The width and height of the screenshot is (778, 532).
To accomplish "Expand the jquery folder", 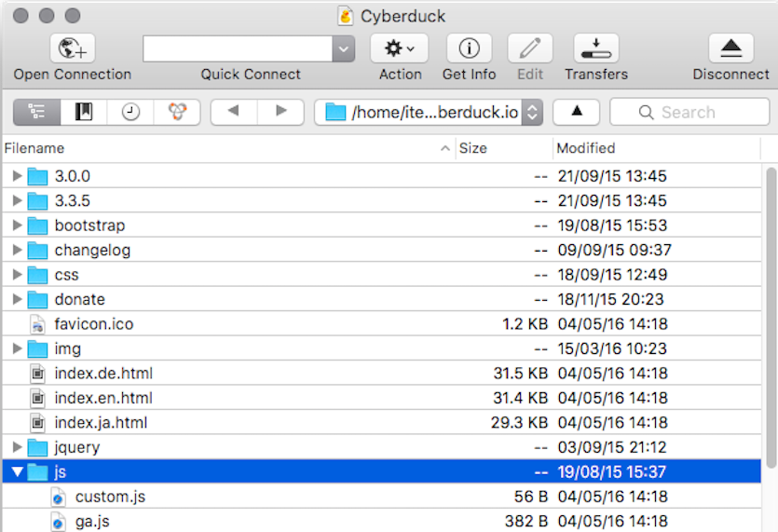I will [17, 446].
